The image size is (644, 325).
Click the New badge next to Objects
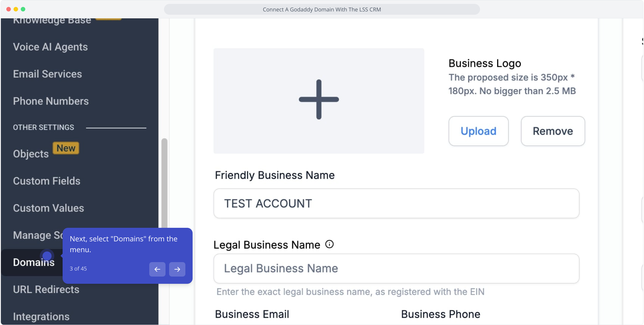point(66,148)
